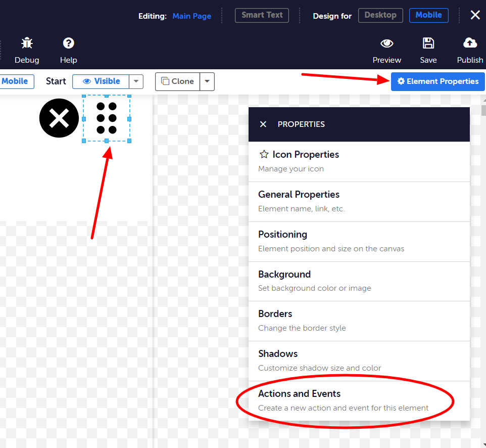Toggle Visible start state
Viewport: 486px width, 448px height.
[x=101, y=81]
